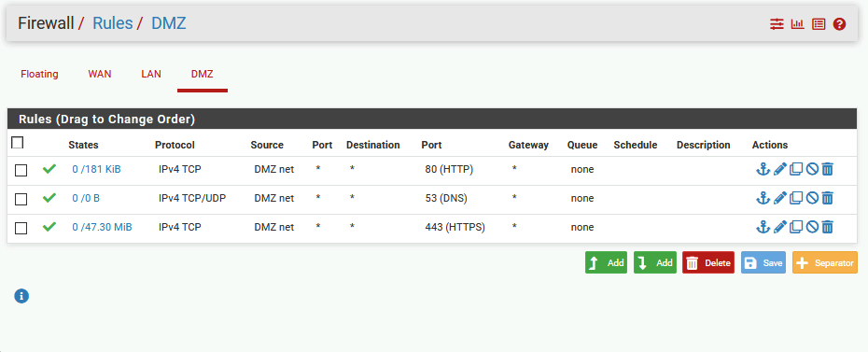Switch to the WAN tab
This screenshot has width=868, height=352.
point(100,74)
